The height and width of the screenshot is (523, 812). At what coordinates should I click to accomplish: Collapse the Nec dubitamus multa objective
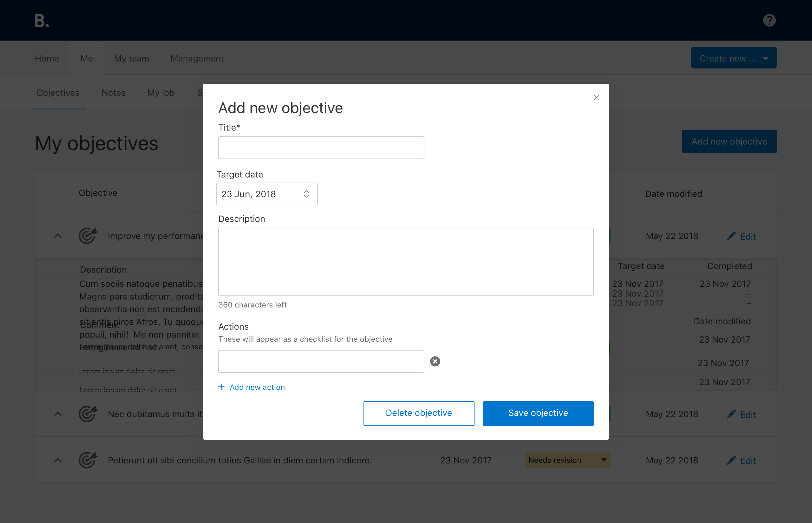point(58,414)
